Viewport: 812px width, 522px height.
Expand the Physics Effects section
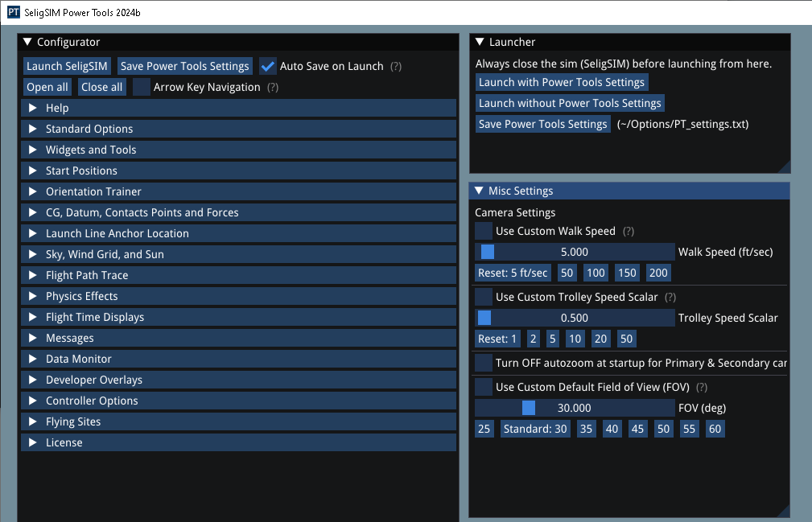[239, 296]
